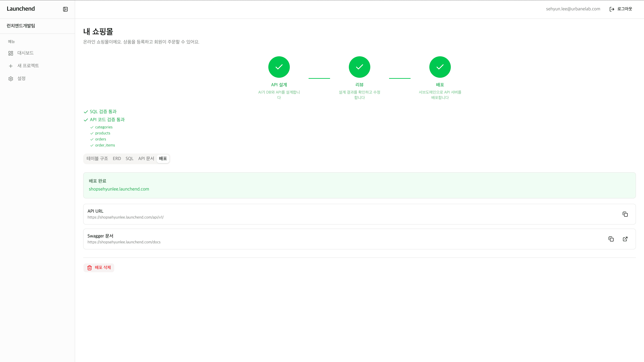This screenshot has width=644, height=362.
Task: Open 새 프로젝트 in the sidebar
Action: pyautogui.click(x=38, y=66)
